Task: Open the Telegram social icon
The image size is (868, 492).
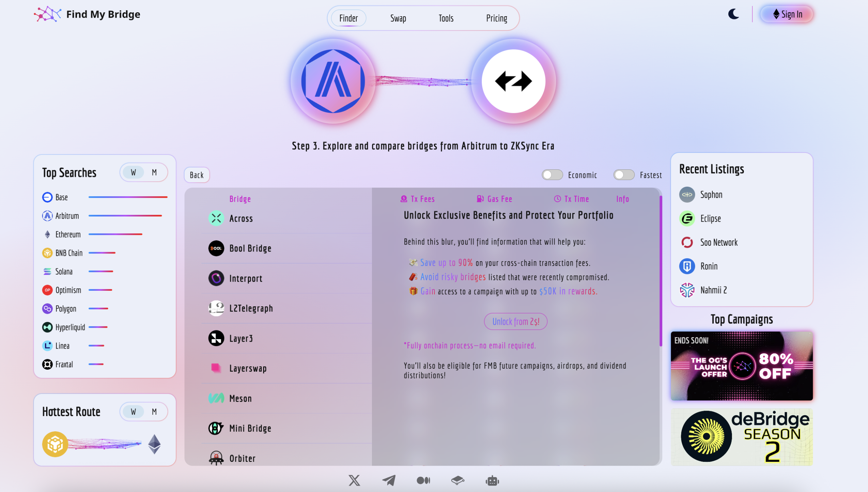Action: pos(389,480)
